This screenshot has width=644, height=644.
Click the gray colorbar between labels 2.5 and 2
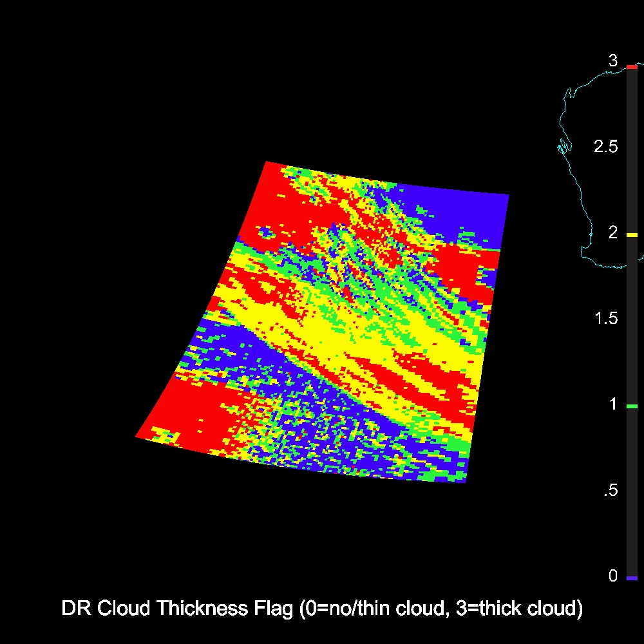pyautogui.click(x=632, y=190)
